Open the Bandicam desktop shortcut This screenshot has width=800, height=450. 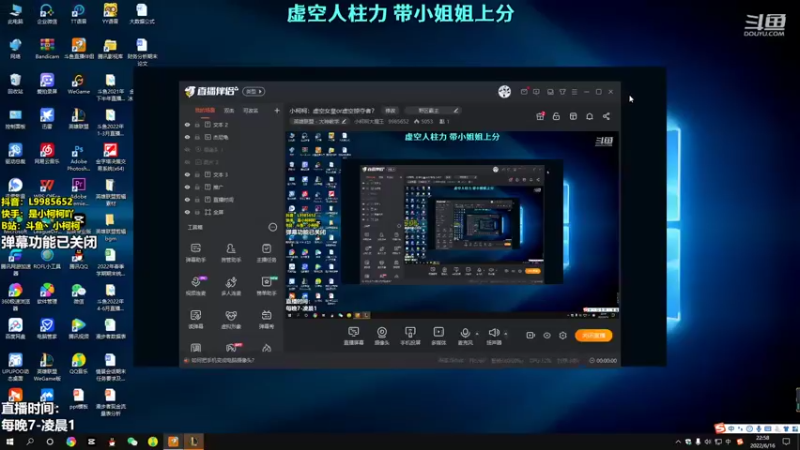[x=47, y=49]
